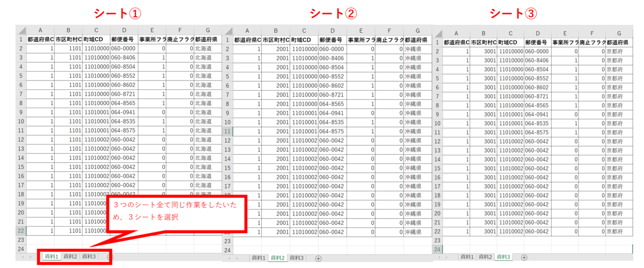Image resolution: width=644 pixels, height=268 pixels.
Task: Click select-all corner in the 北海道 sheet
Action: [x=20, y=30]
